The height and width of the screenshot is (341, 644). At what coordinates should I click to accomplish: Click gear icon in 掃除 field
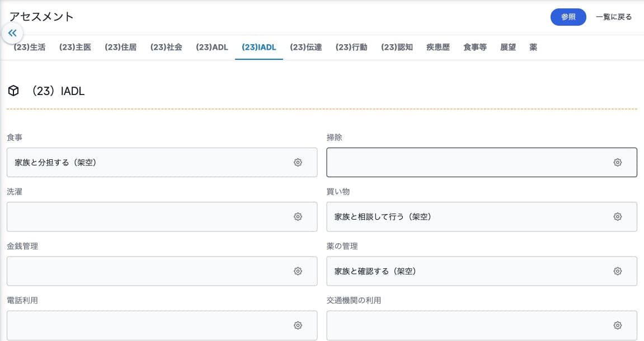[x=617, y=163]
